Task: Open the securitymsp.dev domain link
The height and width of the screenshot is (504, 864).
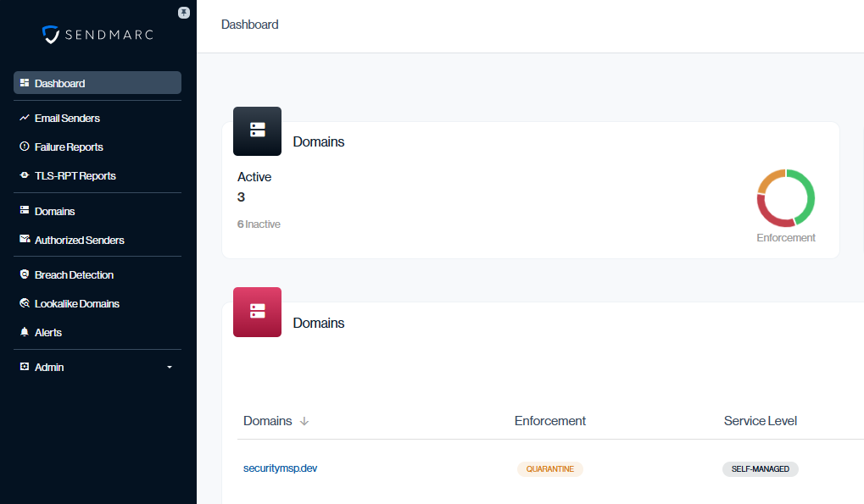Action: [x=280, y=468]
